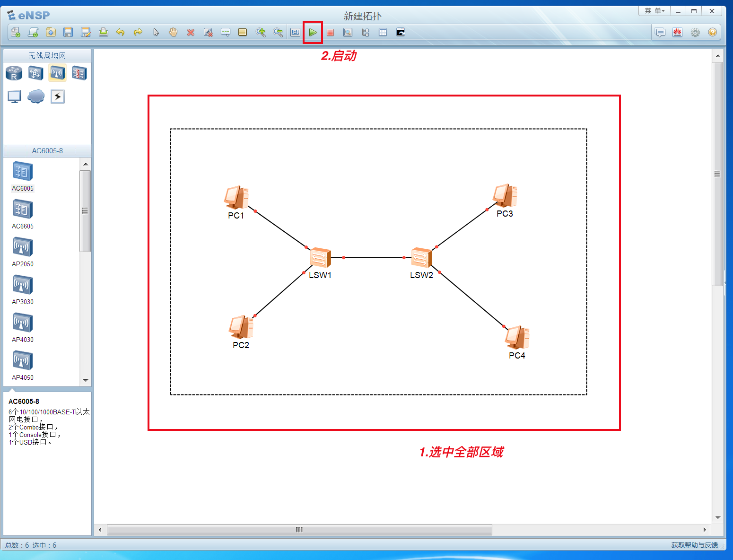Select the AP3030 access point

(22, 285)
